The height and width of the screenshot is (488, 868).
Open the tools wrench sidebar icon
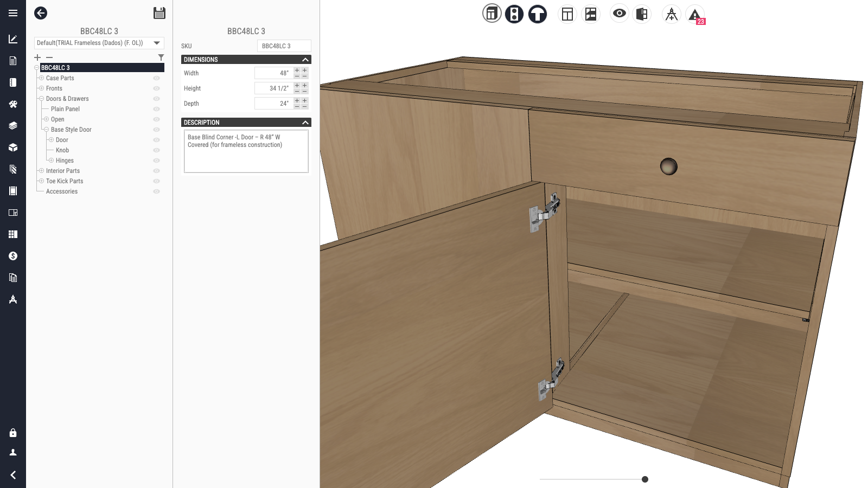tap(13, 104)
